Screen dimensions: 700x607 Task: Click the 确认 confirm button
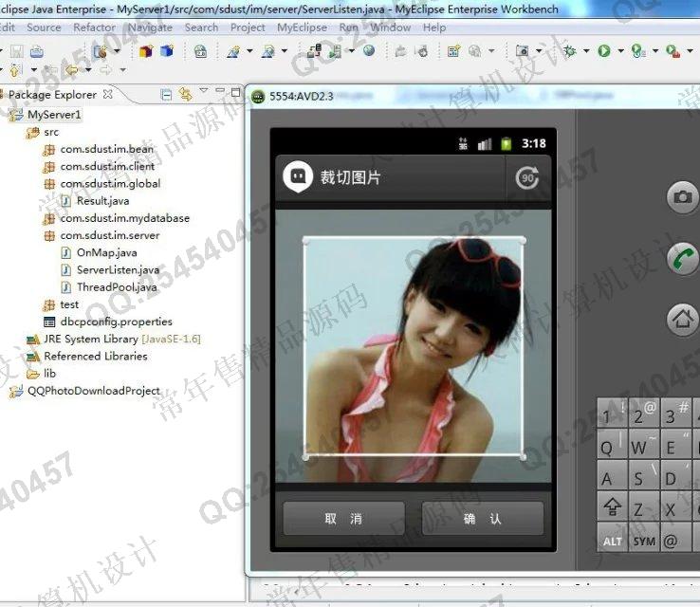point(483,518)
